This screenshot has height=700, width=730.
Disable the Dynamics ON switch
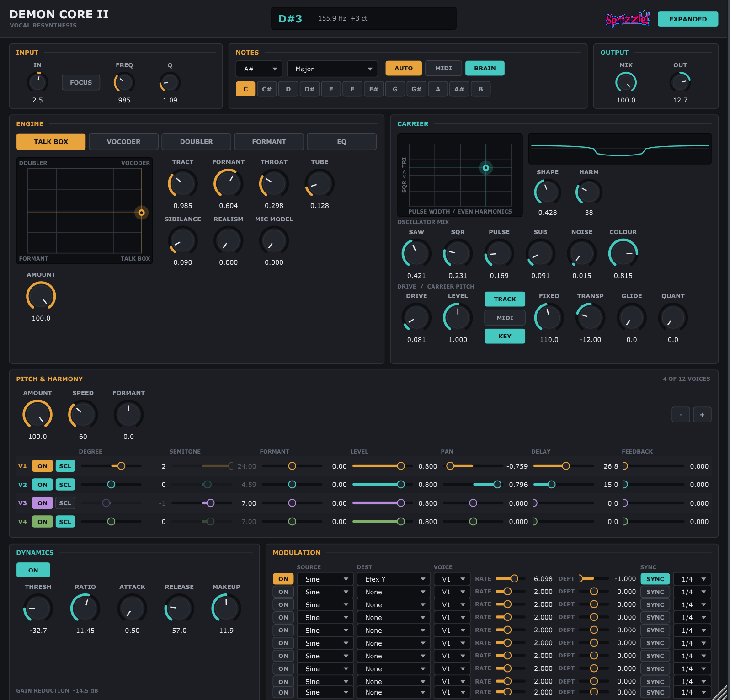point(33,570)
